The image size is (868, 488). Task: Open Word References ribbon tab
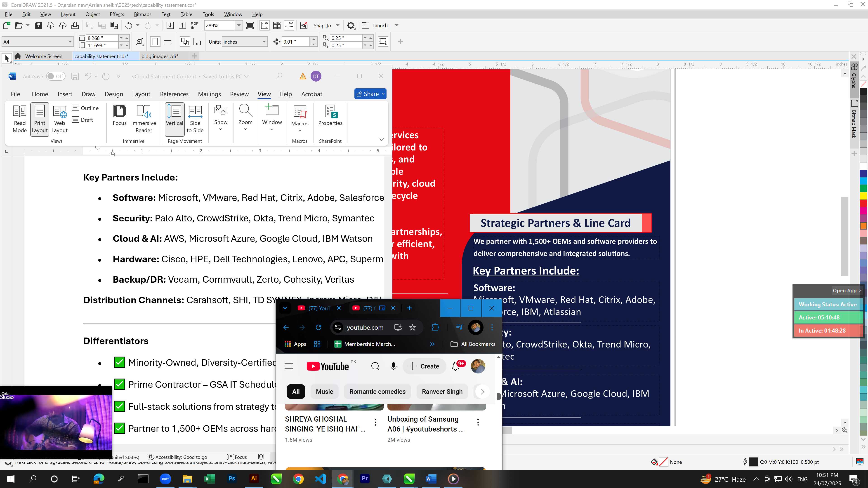[174, 94]
